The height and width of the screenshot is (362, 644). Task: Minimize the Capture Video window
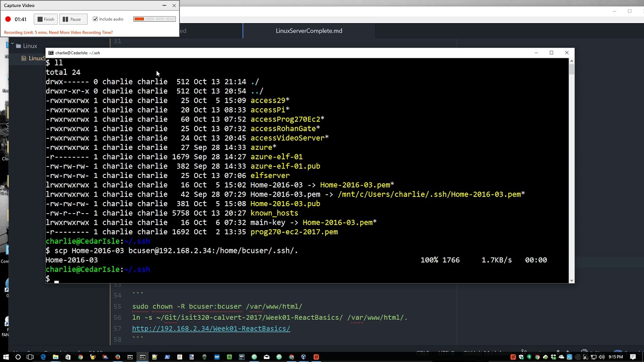point(164,6)
